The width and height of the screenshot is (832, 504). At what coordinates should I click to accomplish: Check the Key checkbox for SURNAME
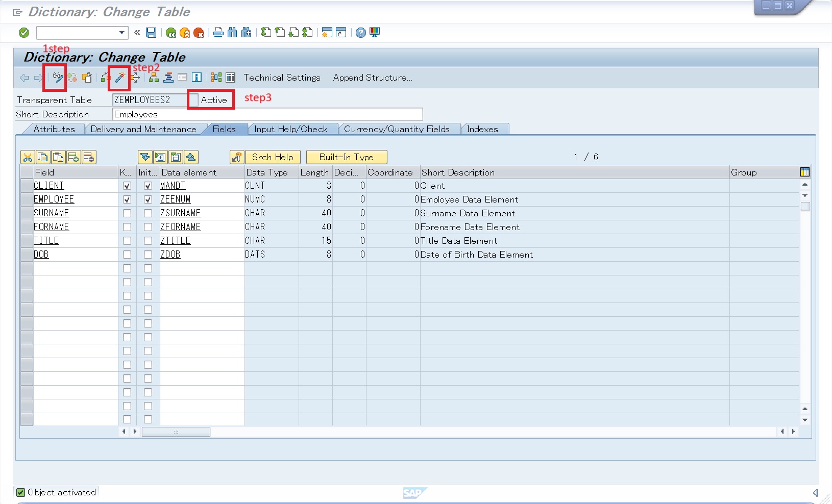click(x=127, y=213)
